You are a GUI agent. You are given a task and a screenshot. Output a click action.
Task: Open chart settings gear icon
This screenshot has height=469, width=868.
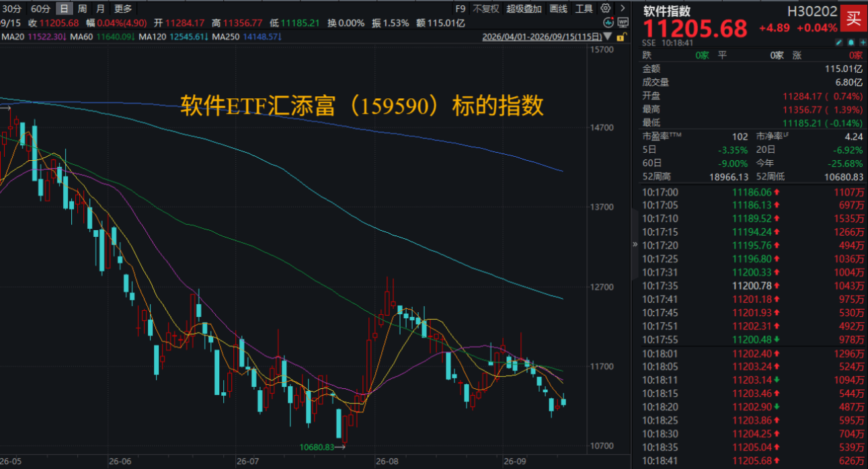[605, 9]
